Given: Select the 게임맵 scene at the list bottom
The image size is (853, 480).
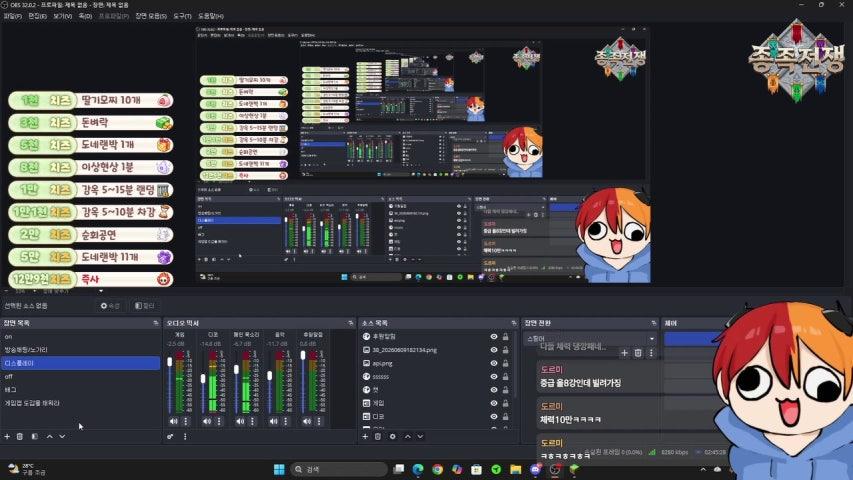Looking at the screenshot, I should coord(81,403).
